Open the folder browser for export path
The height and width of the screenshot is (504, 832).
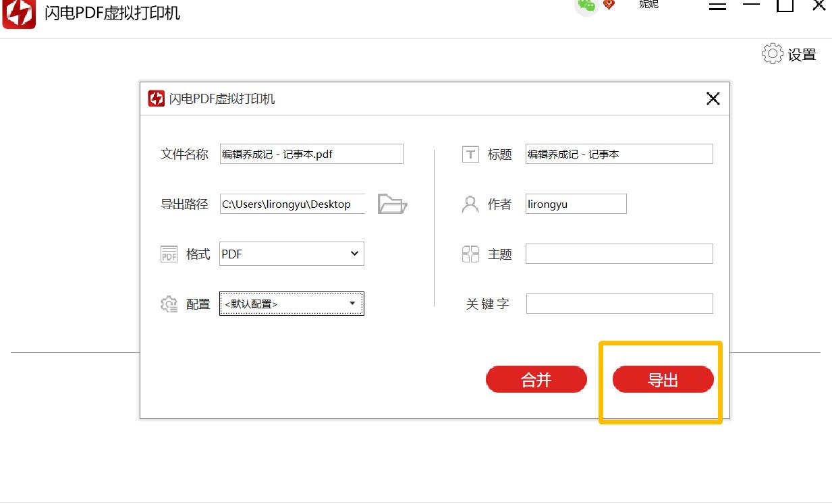click(x=392, y=204)
